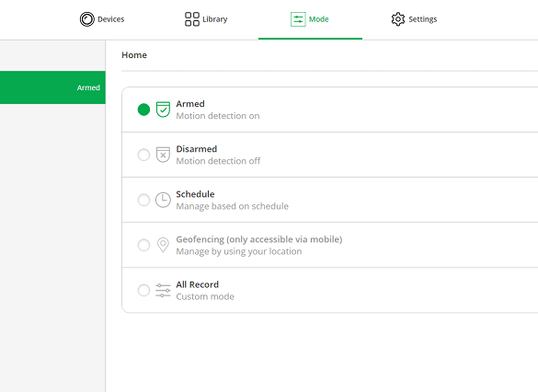Click the All Record custom sliders icon
538x392 pixels.
(163, 291)
